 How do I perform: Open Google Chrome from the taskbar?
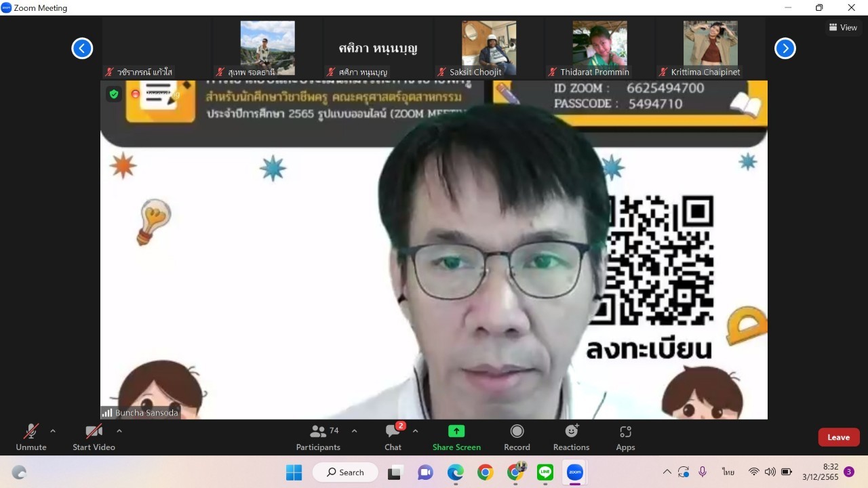(x=485, y=472)
